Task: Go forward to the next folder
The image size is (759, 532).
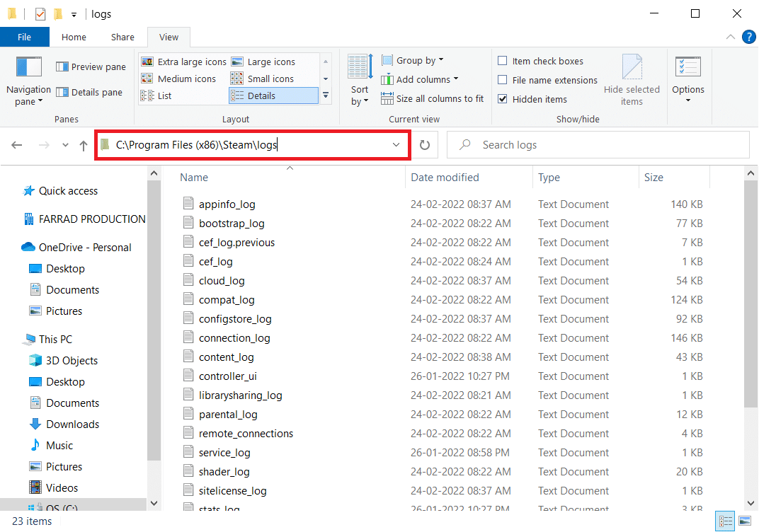Action: tap(44, 145)
